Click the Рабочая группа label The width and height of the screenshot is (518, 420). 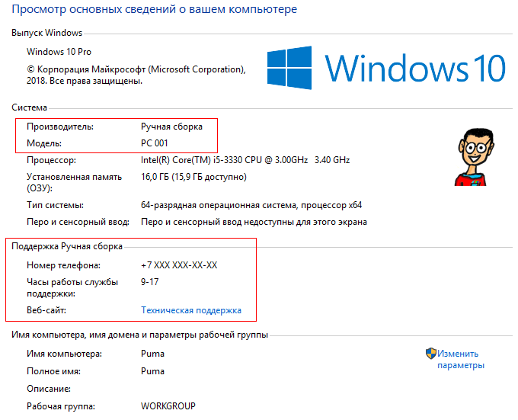pyautogui.click(x=61, y=406)
